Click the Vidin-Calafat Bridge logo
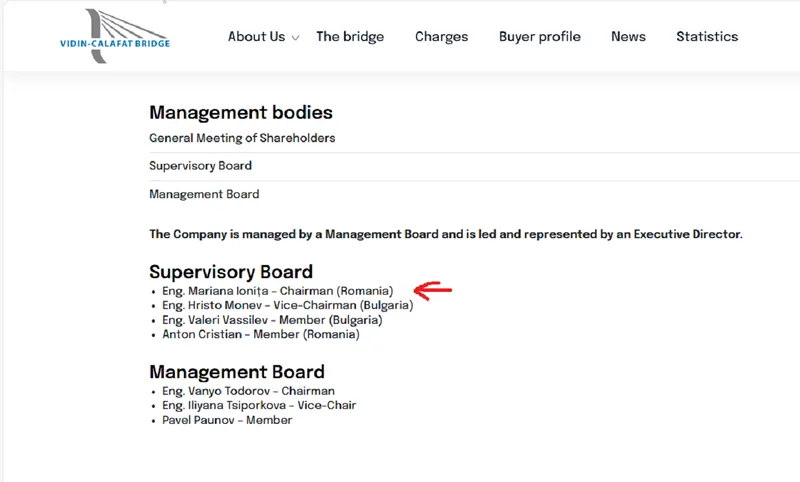This screenshot has width=800, height=482. (x=113, y=37)
